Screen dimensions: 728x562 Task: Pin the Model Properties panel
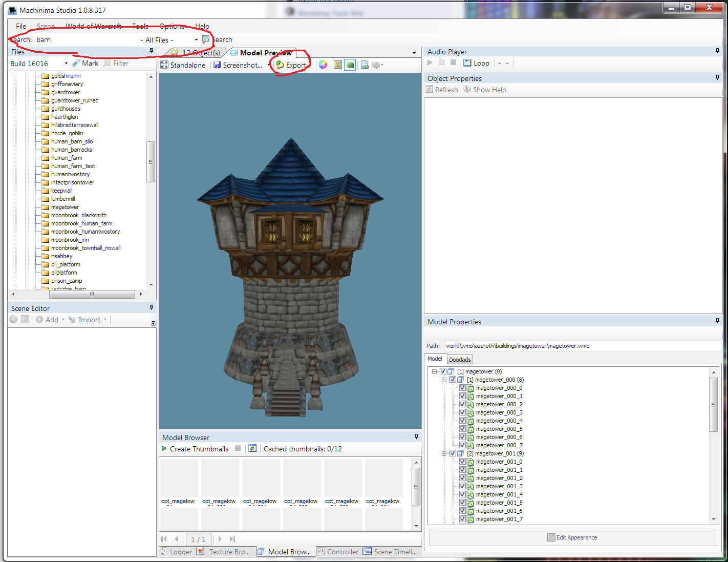[x=717, y=321]
